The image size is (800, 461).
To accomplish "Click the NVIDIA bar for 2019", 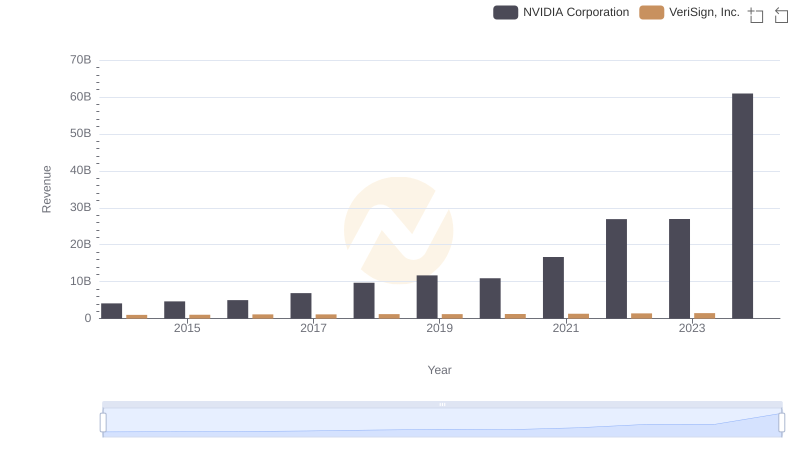I will pos(427,297).
